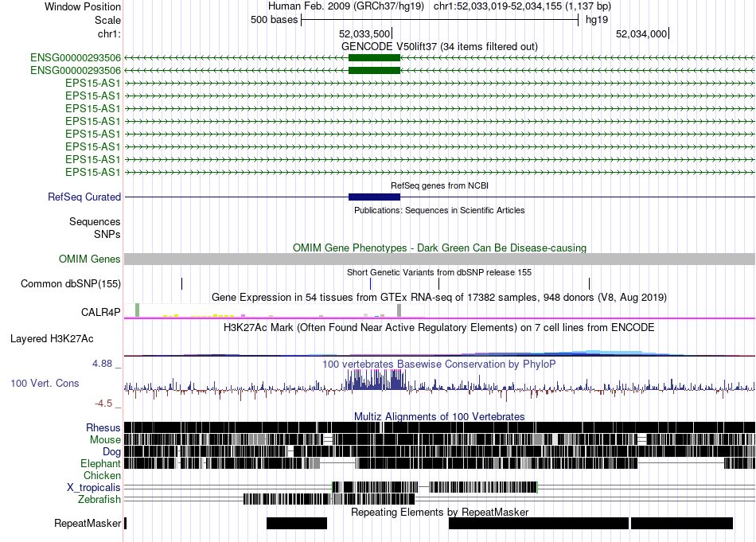This screenshot has height=542, width=756.
Task: Click the SNPs track label
Action: pos(107,234)
